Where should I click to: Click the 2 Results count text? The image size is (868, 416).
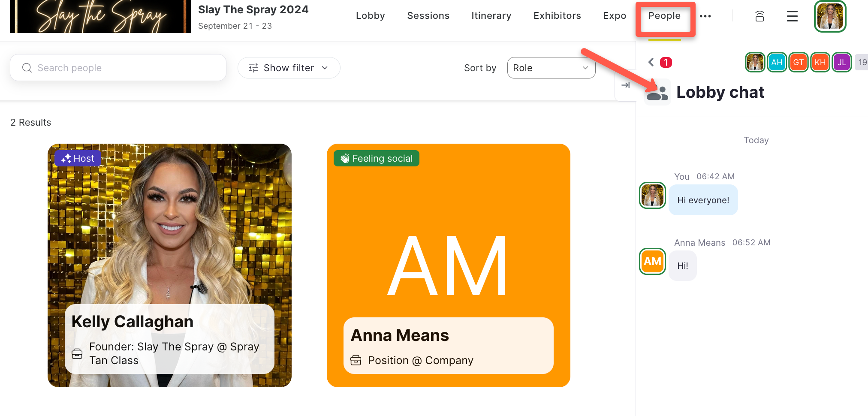click(x=31, y=123)
